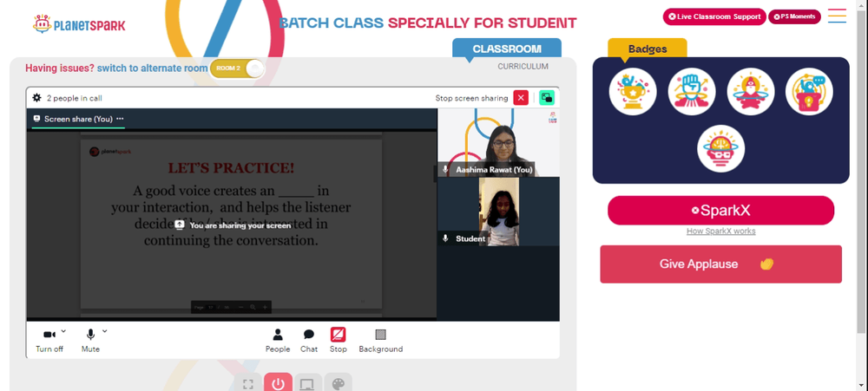Click the magnifier icon in shared PDF toolbar
868x391 pixels.
click(x=253, y=307)
